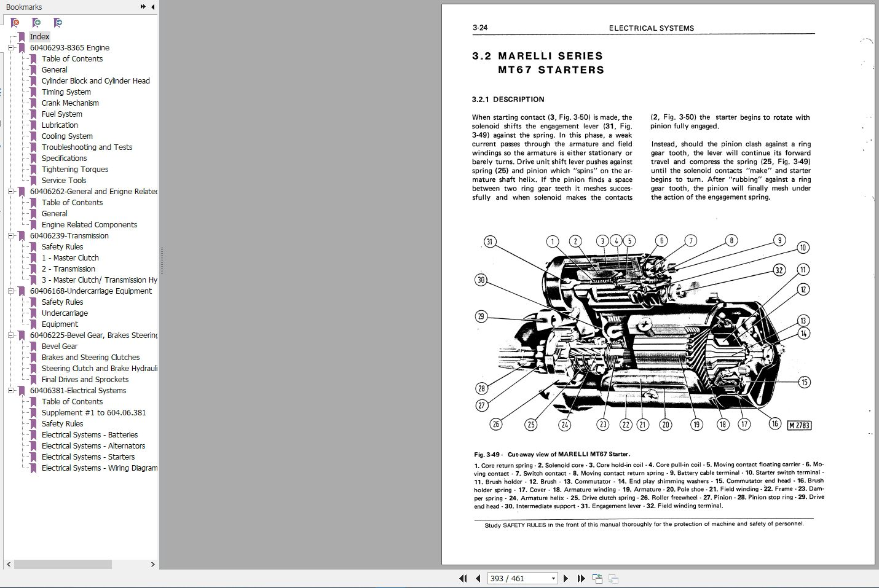Return to the previous view

597,578
